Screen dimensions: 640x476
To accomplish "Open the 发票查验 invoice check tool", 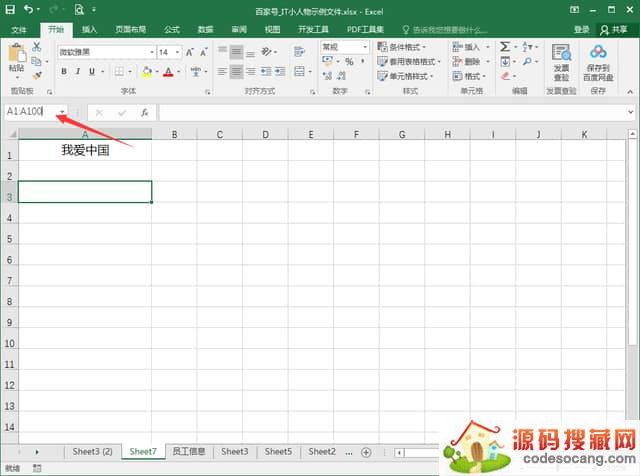I will [561, 63].
